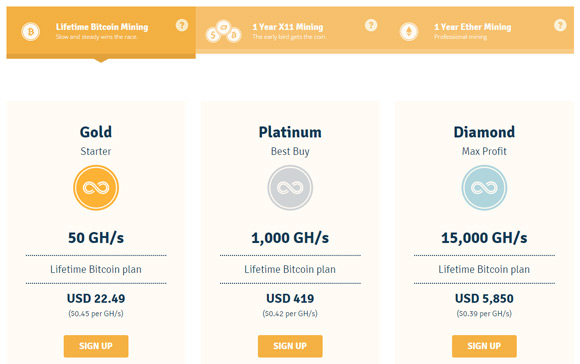The image size is (580, 364).
Task: Sign up for the Gold plan
Action: click(x=96, y=346)
